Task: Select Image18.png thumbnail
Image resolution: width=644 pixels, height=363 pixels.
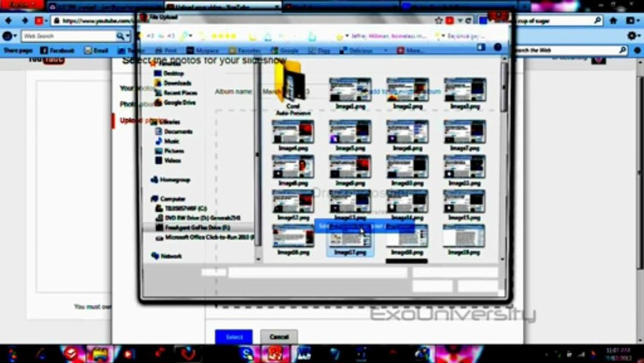Action: 407,236
